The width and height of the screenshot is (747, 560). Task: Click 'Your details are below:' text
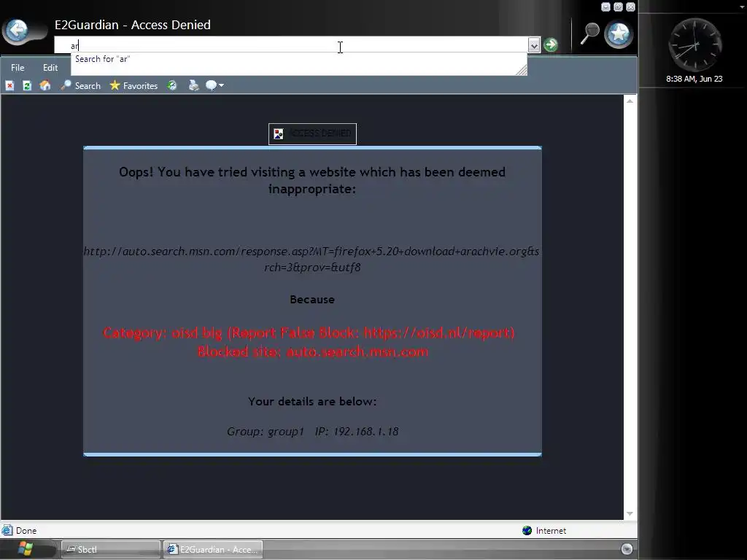tap(312, 402)
